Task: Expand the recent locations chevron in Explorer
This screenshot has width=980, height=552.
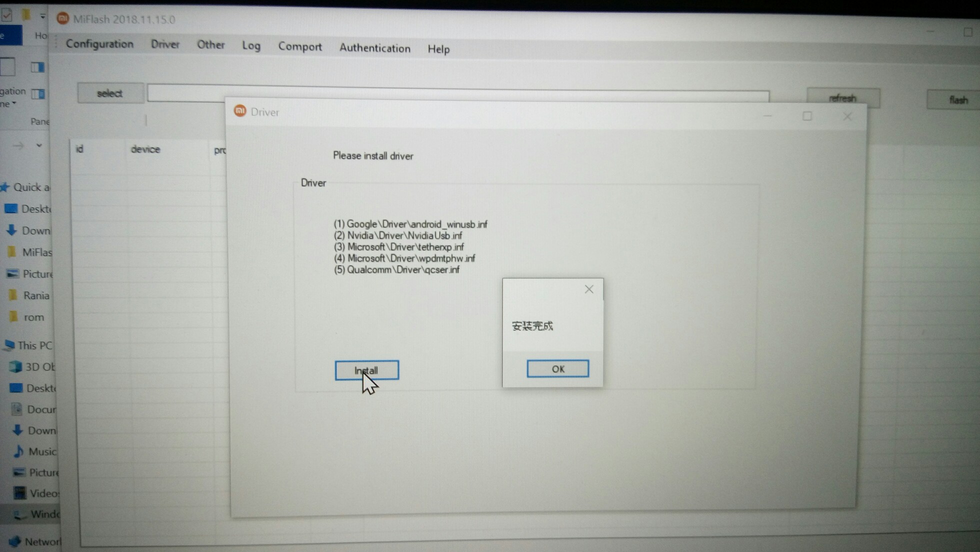Action: pos(39,145)
